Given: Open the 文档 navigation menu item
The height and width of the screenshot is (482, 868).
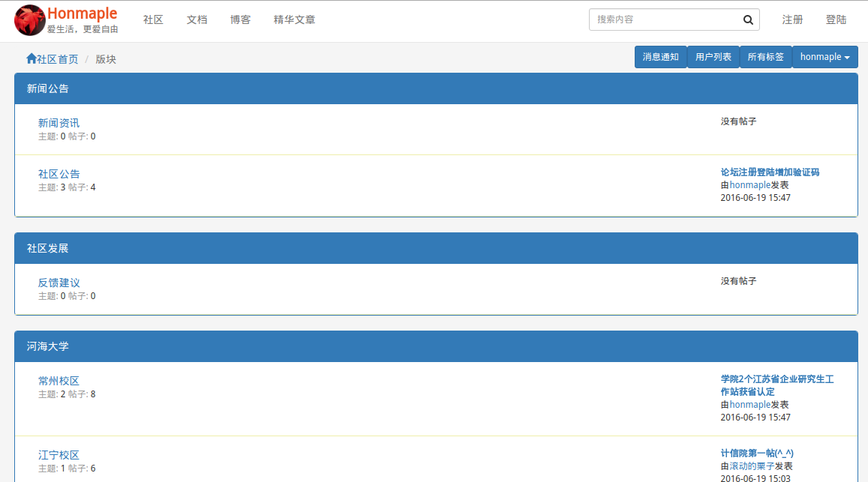Looking at the screenshot, I should tap(197, 20).
